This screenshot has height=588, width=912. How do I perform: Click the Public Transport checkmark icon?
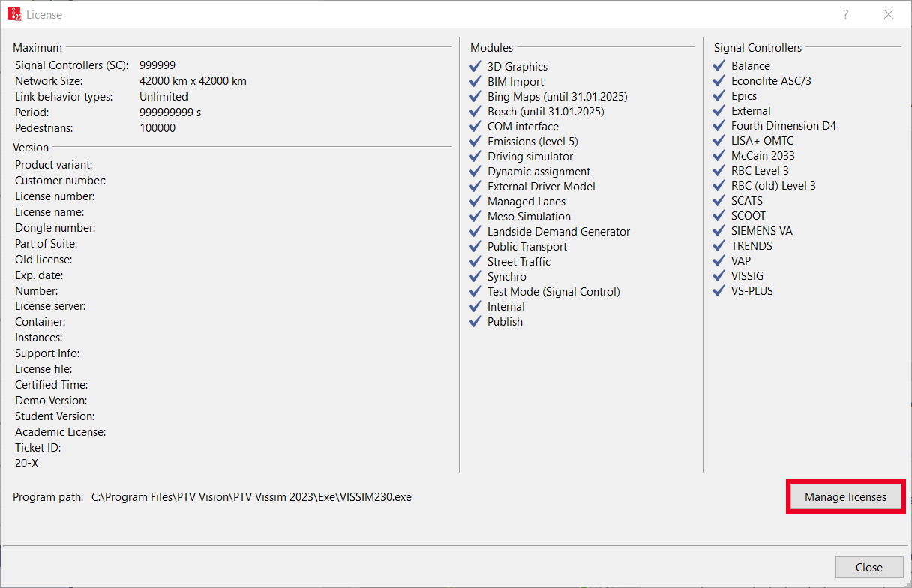pos(475,246)
